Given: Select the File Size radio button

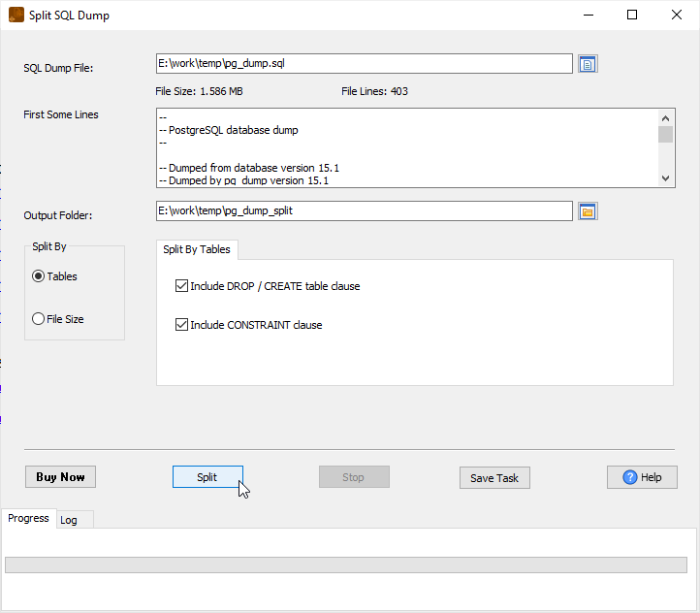Looking at the screenshot, I should pos(39,319).
